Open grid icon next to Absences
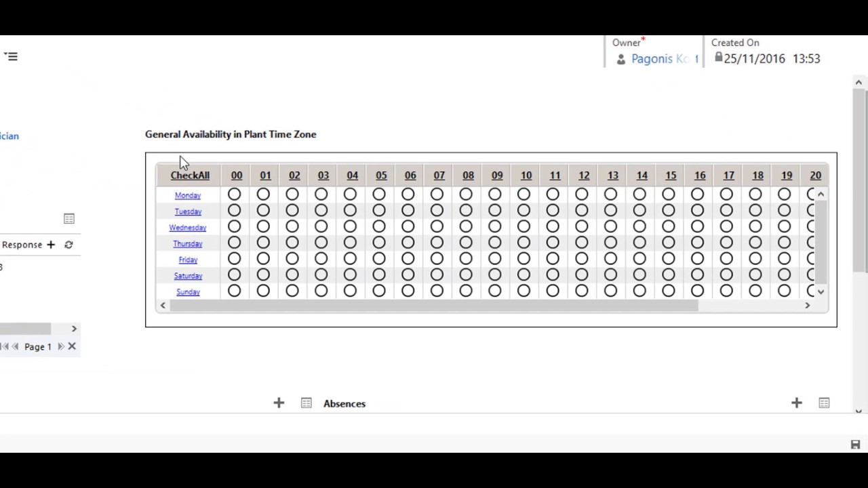 tap(307, 403)
